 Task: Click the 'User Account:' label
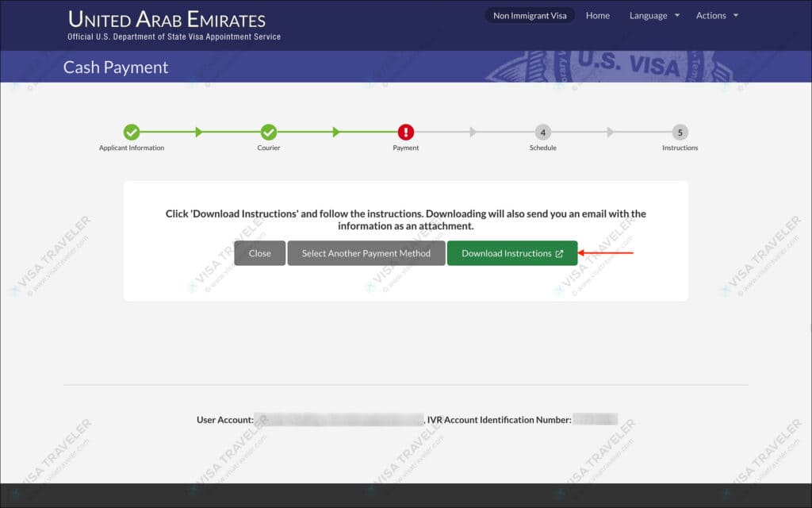pos(225,420)
